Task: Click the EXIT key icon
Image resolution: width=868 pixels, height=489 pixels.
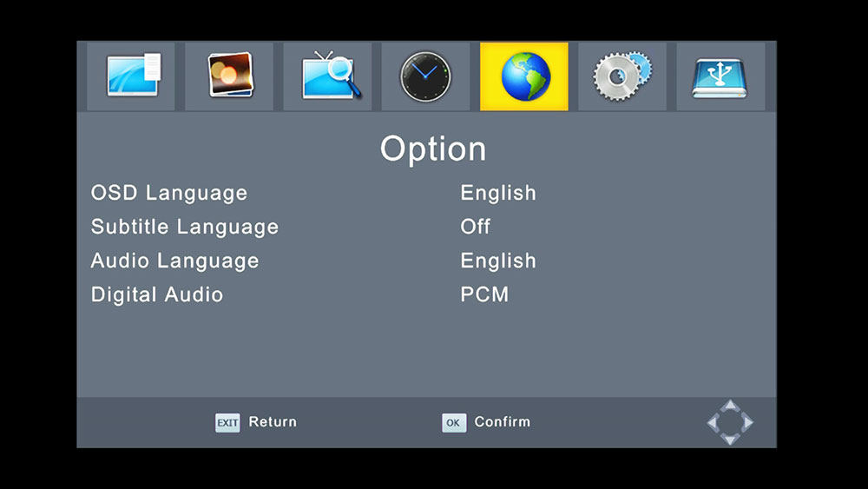Action: point(227,422)
